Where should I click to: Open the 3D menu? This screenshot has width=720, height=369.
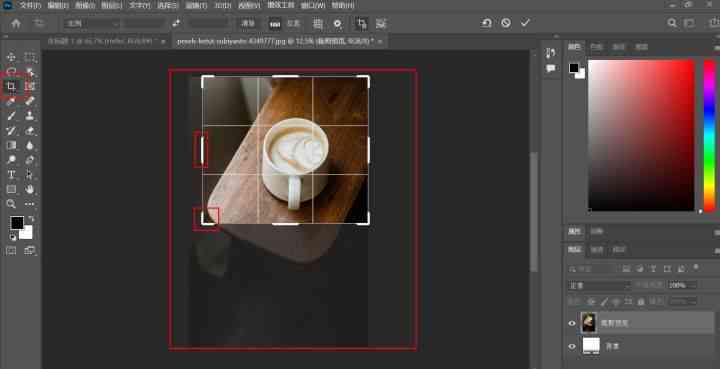pos(223,6)
